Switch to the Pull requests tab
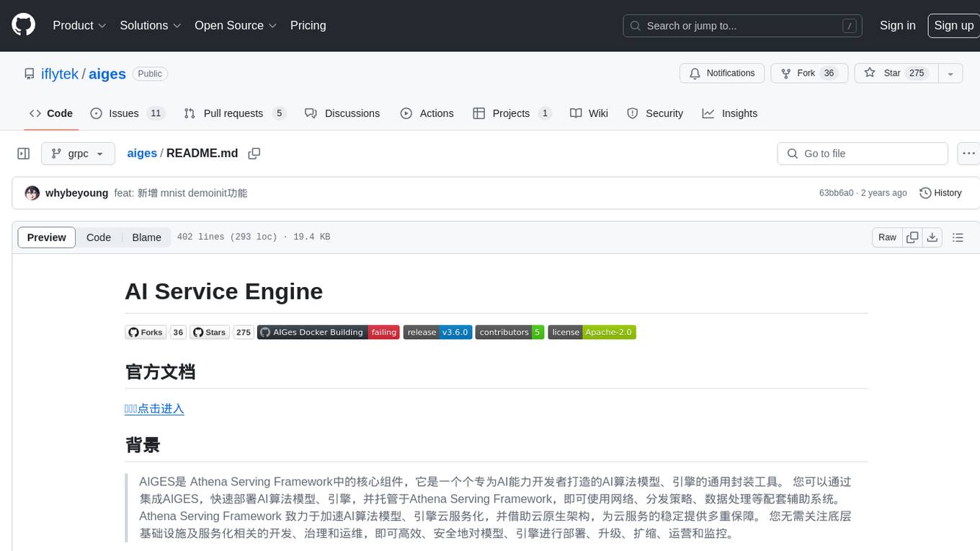This screenshot has height=551, width=980. point(235,113)
